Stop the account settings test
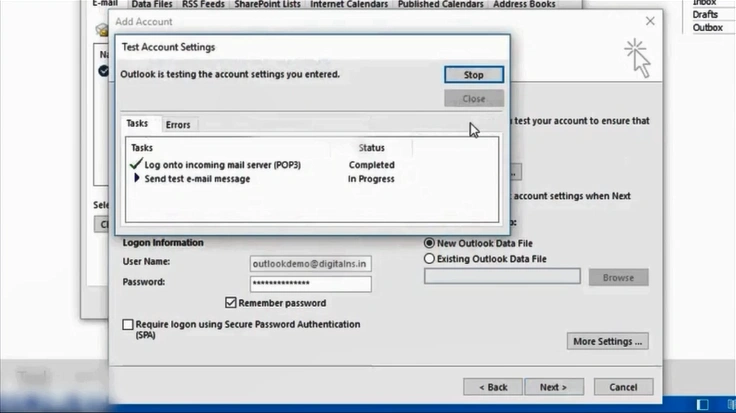The width and height of the screenshot is (736, 413). tap(474, 75)
